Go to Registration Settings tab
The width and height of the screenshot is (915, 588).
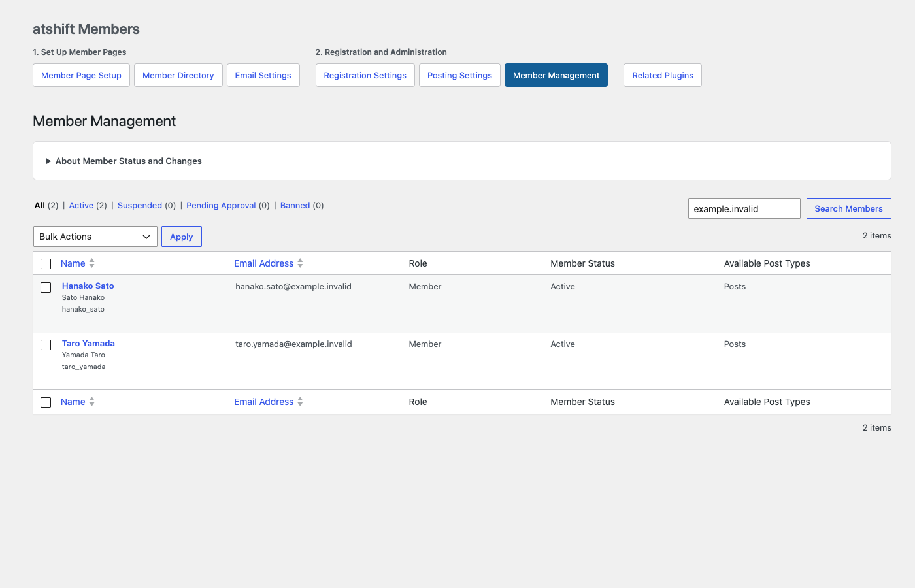(365, 75)
